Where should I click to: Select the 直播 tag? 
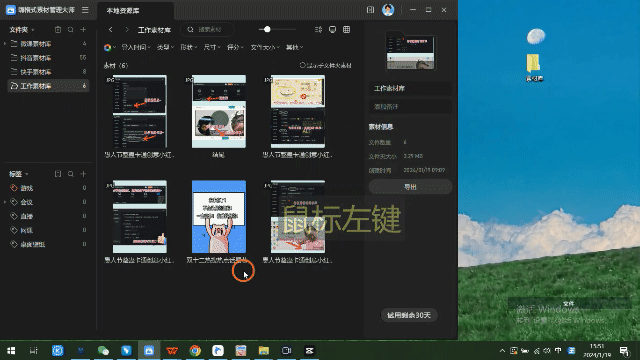(48, 216)
